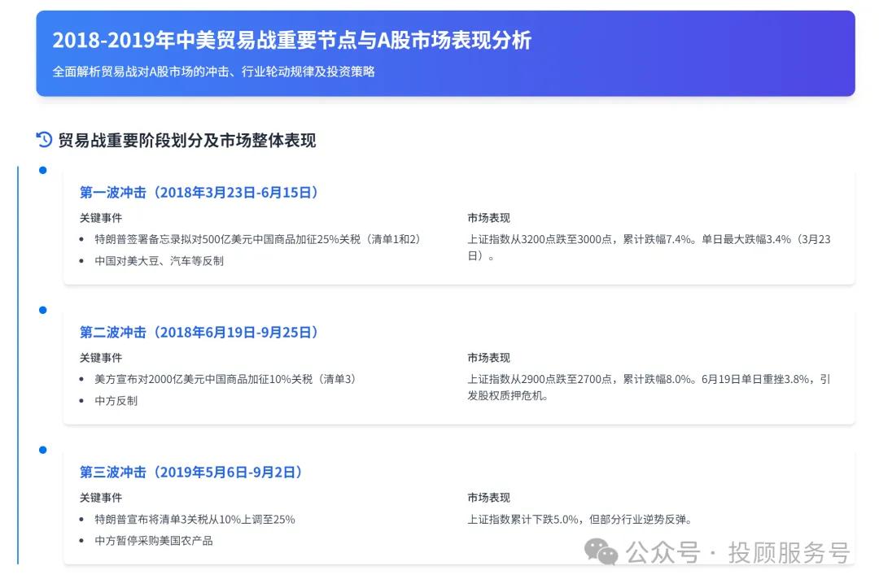Click the history clock icon beside section heading

click(x=44, y=139)
